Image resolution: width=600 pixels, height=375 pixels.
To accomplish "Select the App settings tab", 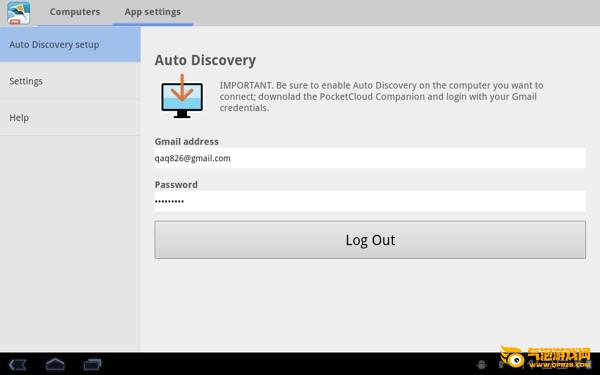I will [153, 12].
